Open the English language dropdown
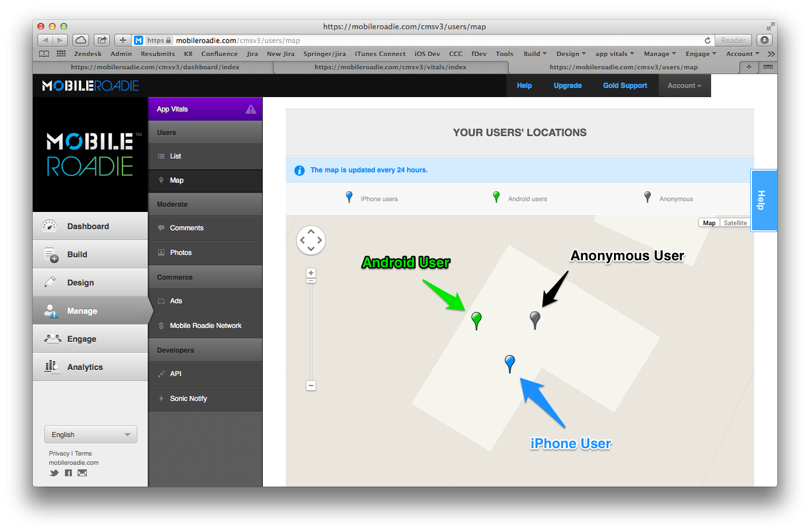Screen dimensions: 810x532 91,434
